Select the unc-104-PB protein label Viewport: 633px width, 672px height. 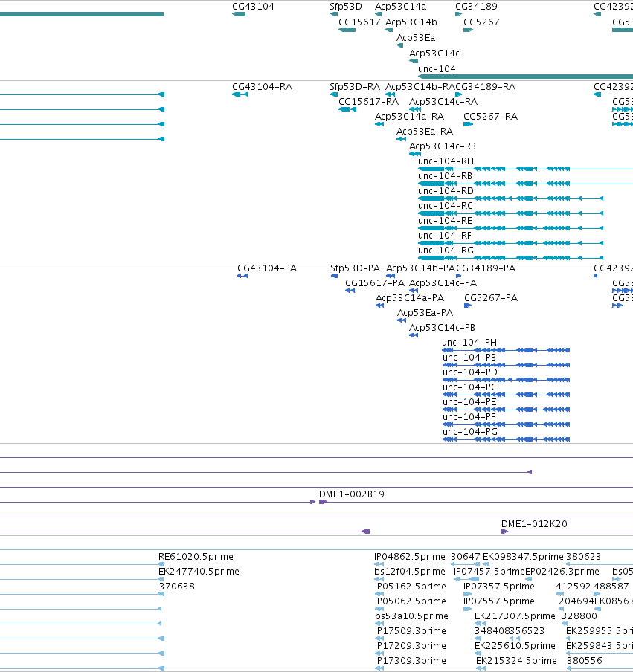[x=469, y=358]
